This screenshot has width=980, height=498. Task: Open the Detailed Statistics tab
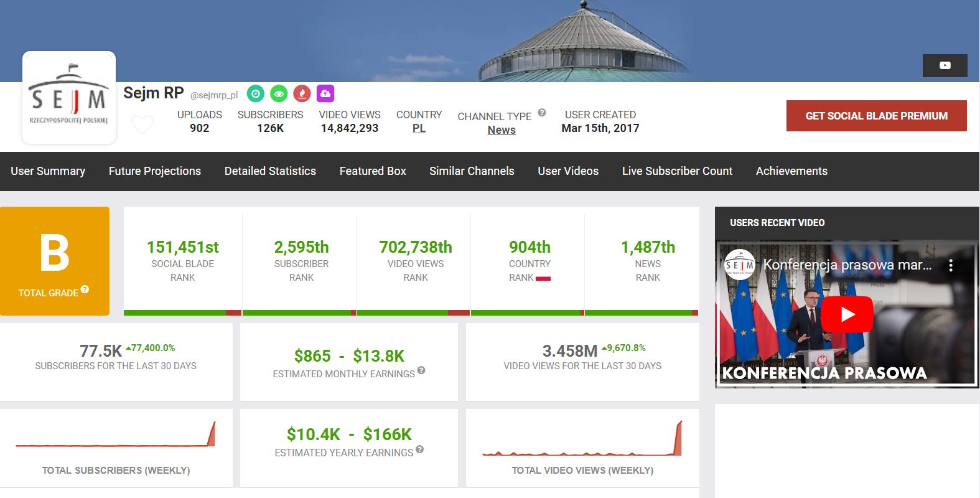pyautogui.click(x=270, y=171)
